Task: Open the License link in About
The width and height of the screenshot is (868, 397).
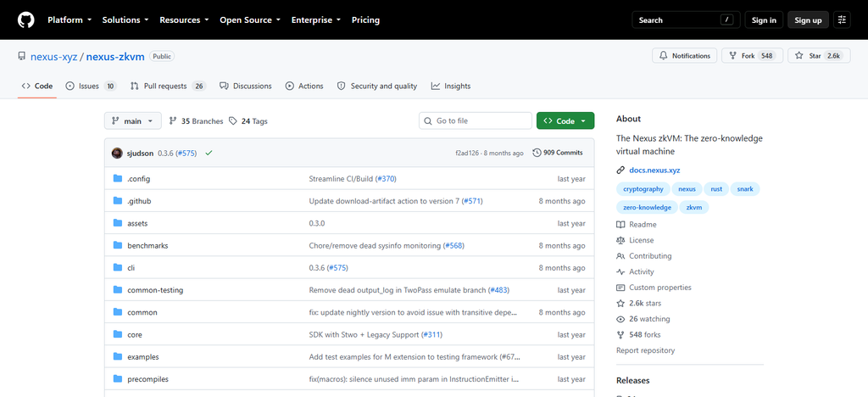Action: [635, 240]
